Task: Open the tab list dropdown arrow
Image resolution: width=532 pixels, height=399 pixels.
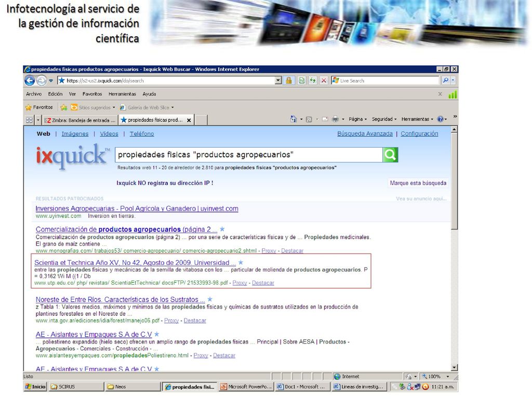Action: click(38, 120)
